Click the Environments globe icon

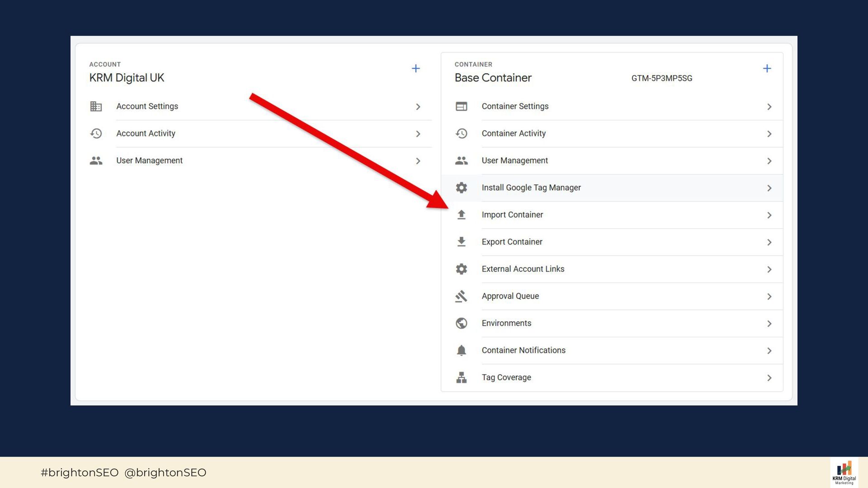461,324
